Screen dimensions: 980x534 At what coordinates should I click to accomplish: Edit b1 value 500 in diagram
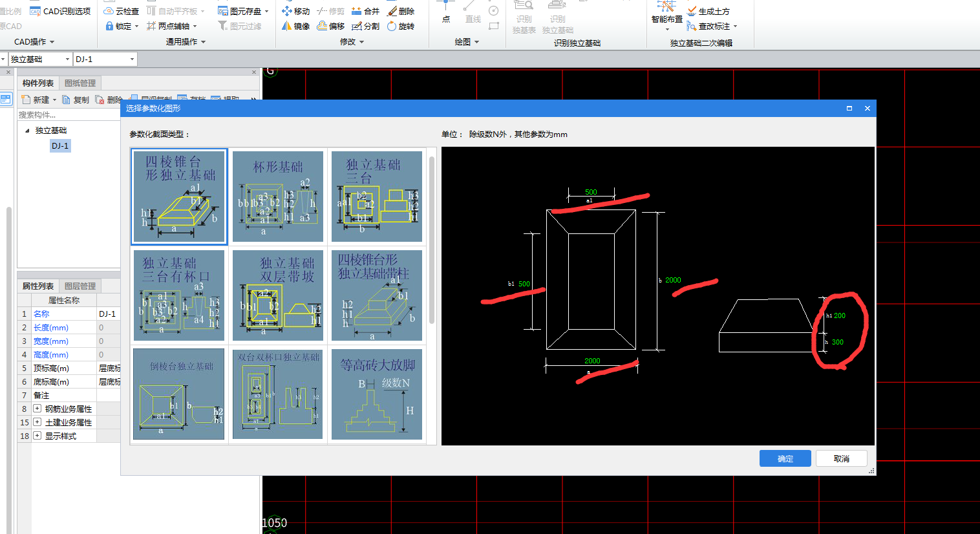pyautogui.click(x=524, y=284)
